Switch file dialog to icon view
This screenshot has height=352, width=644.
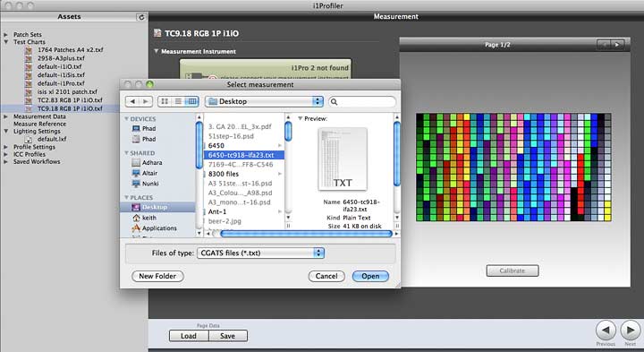pyautogui.click(x=165, y=101)
